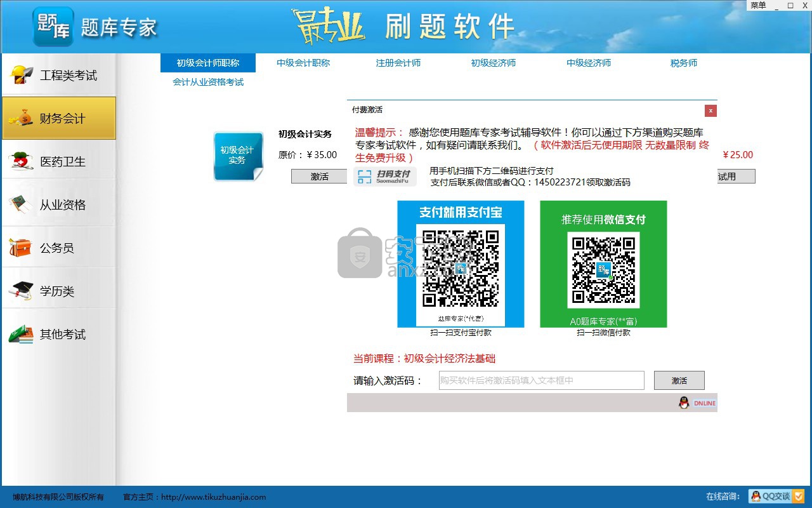Click the 扫一扫微信付款 caption
812x508 pixels.
(x=603, y=333)
